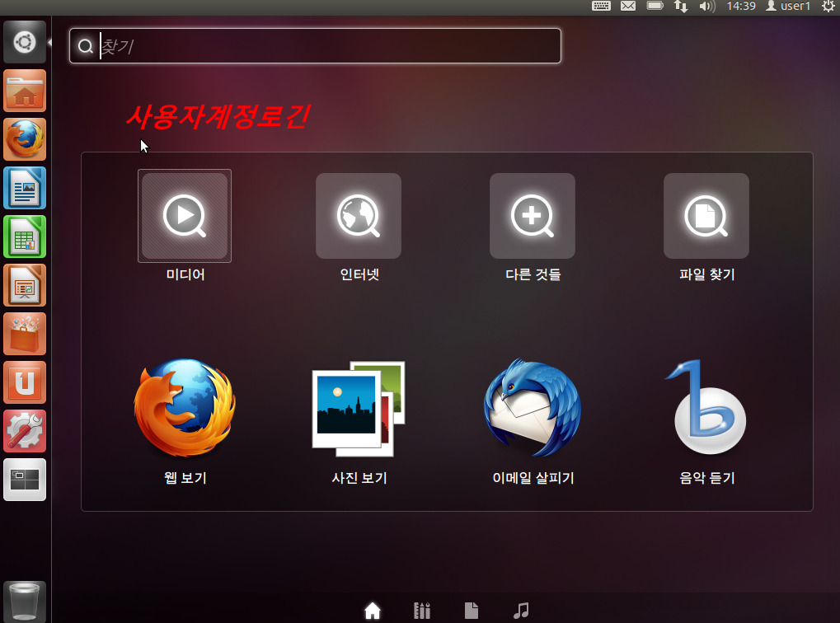This screenshot has height=623, width=840.
Task: Switch to the Music lens tab
Action: point(520,611)
